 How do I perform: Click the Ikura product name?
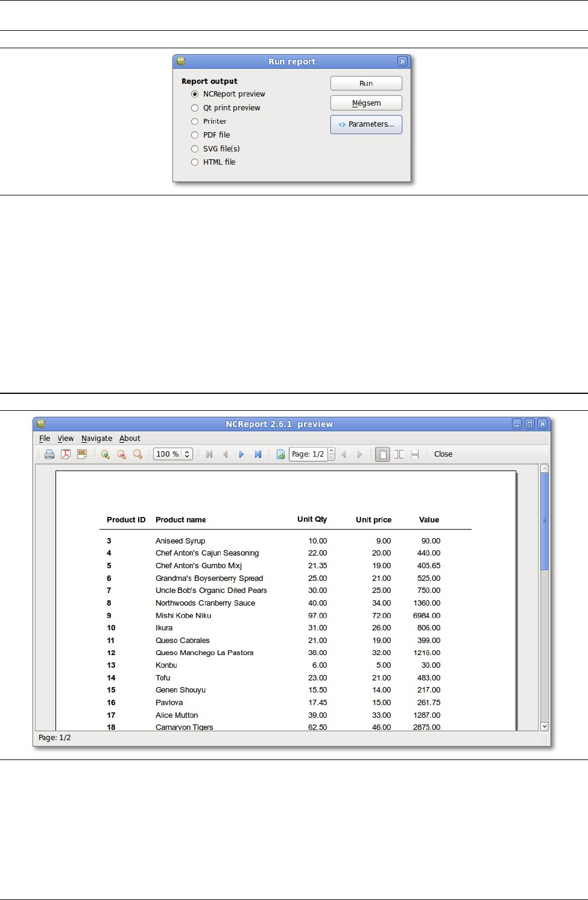(x=164, y=628)
